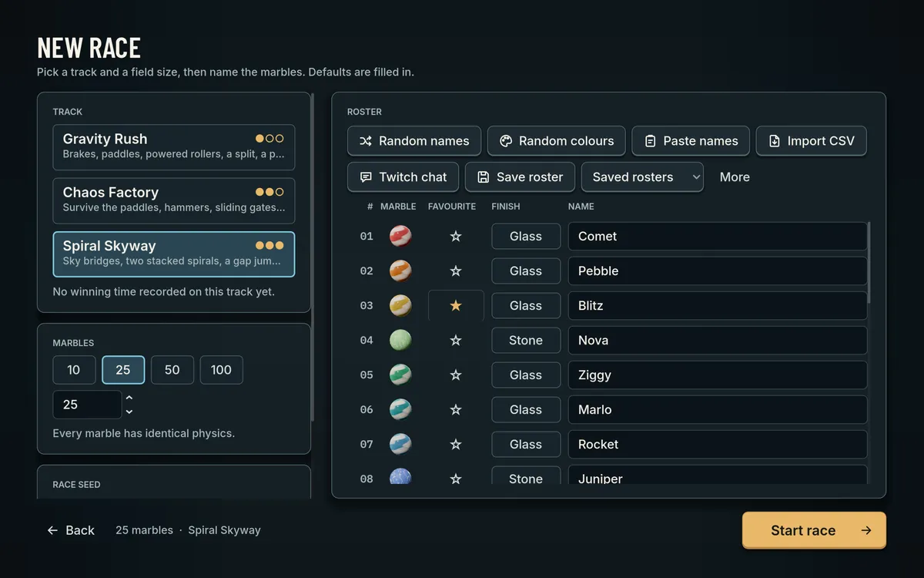The height and width of the screenshot is (578, 924).
Task: Go Back to the previous screen
Action: [71, 530]
